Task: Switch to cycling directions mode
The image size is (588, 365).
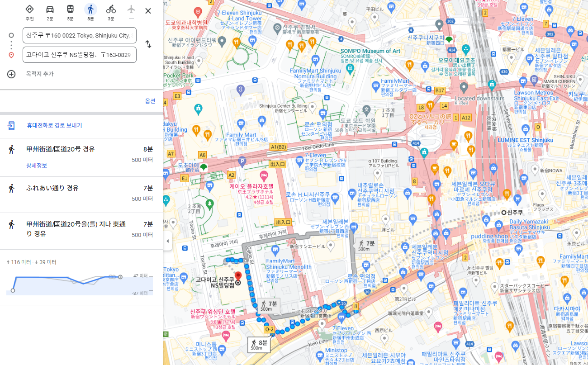Action: click(x=111, y=9)
